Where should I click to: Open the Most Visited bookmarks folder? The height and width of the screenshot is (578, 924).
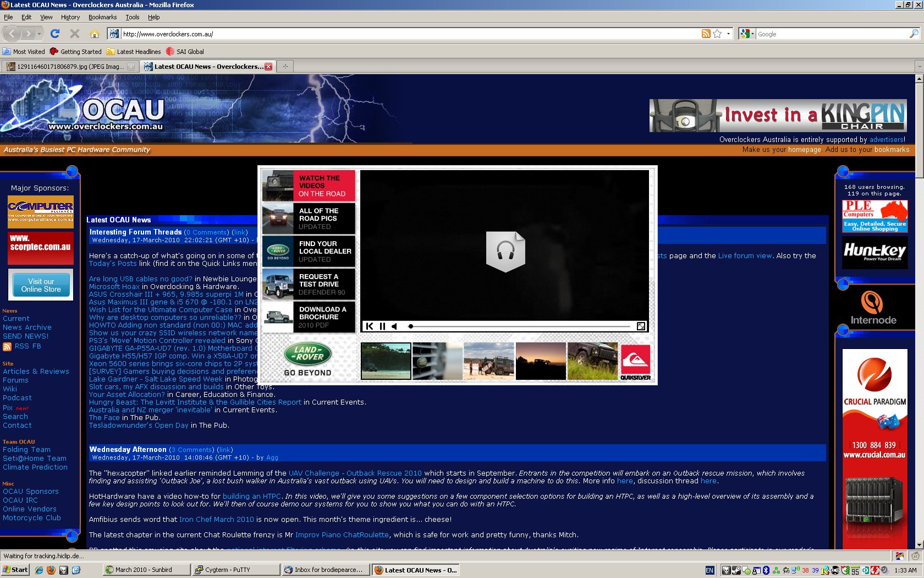click(24, 52)
